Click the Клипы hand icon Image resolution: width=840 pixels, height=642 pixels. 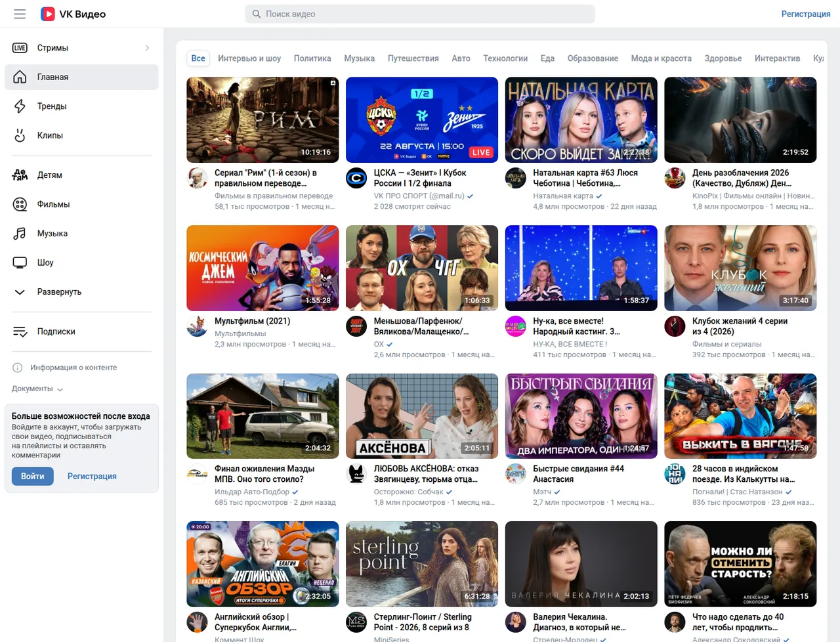(20, 135)
